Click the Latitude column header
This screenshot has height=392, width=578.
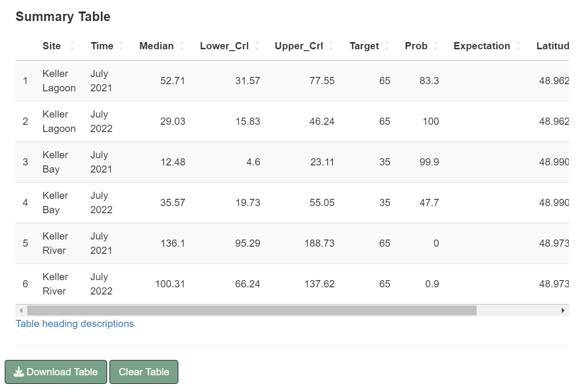552,46
